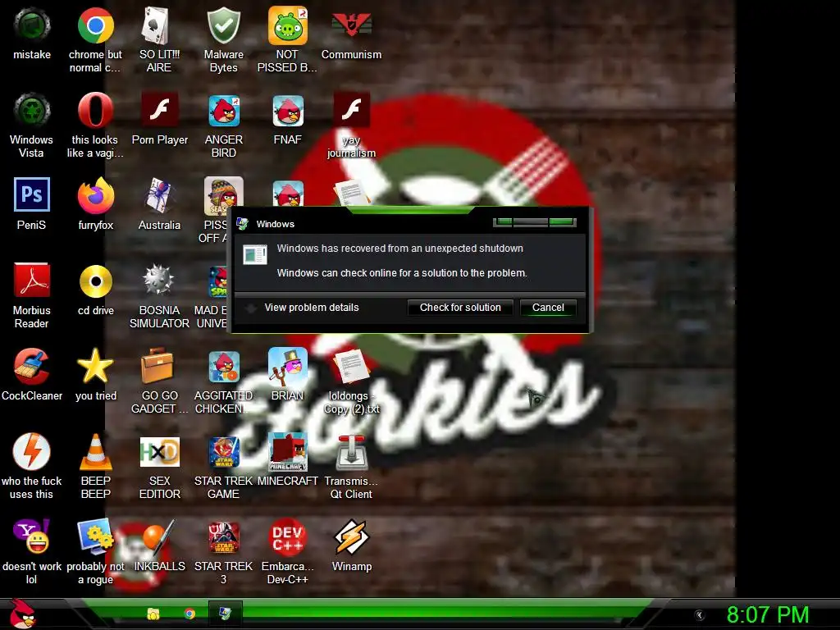Open the BEEP BEEP traffic cone icon
Viewport: 840px width, 630px height.
click(x=95, y=452)
